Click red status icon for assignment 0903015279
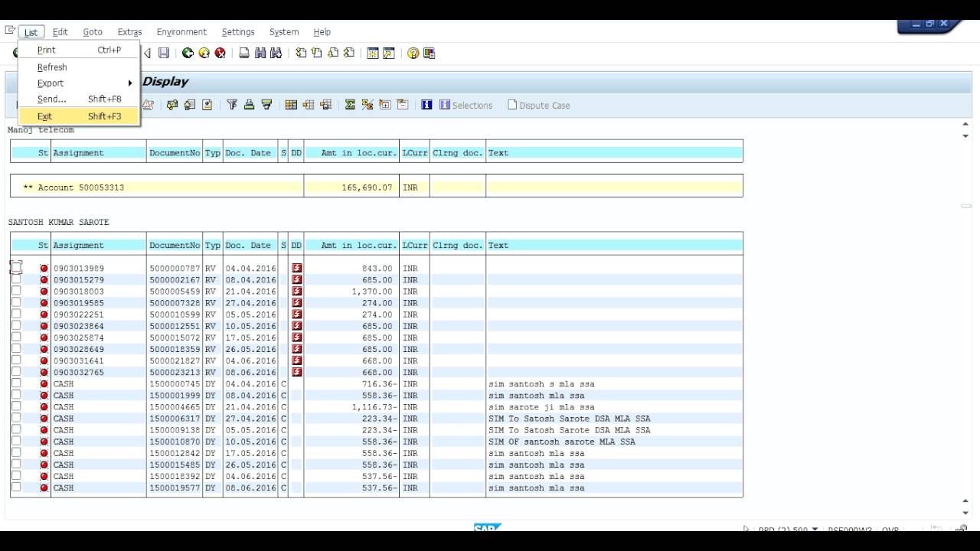 [x=44, y=280]
